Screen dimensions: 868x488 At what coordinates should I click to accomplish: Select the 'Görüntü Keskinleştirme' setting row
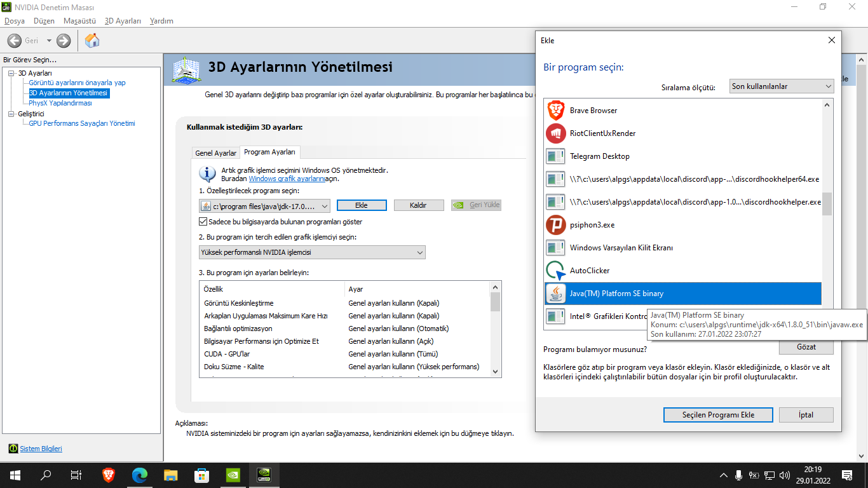[x=344, y=303]
